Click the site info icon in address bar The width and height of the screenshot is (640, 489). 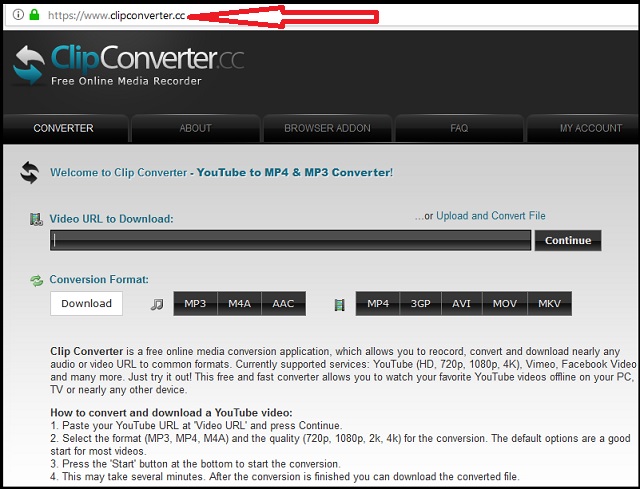point(18,15)
